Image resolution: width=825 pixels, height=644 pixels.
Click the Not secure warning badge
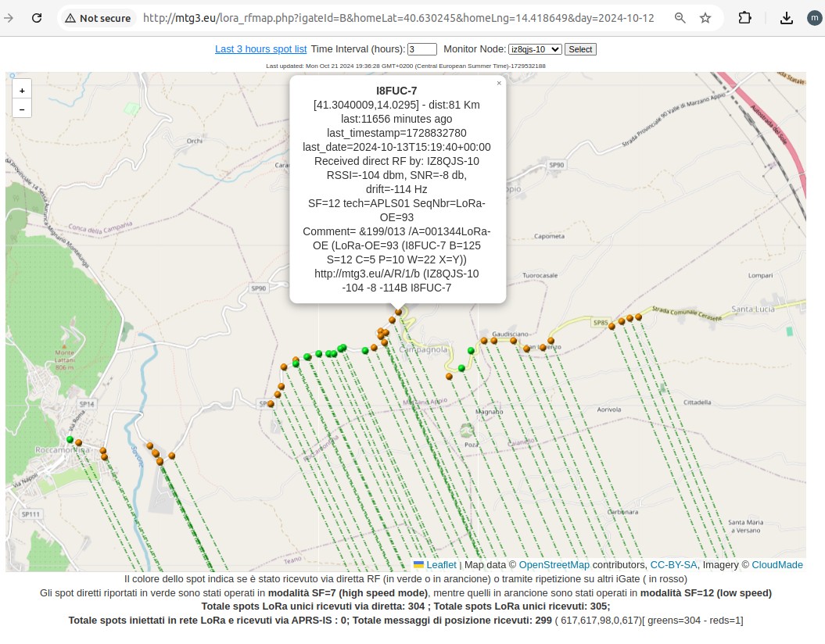point(98,18)
